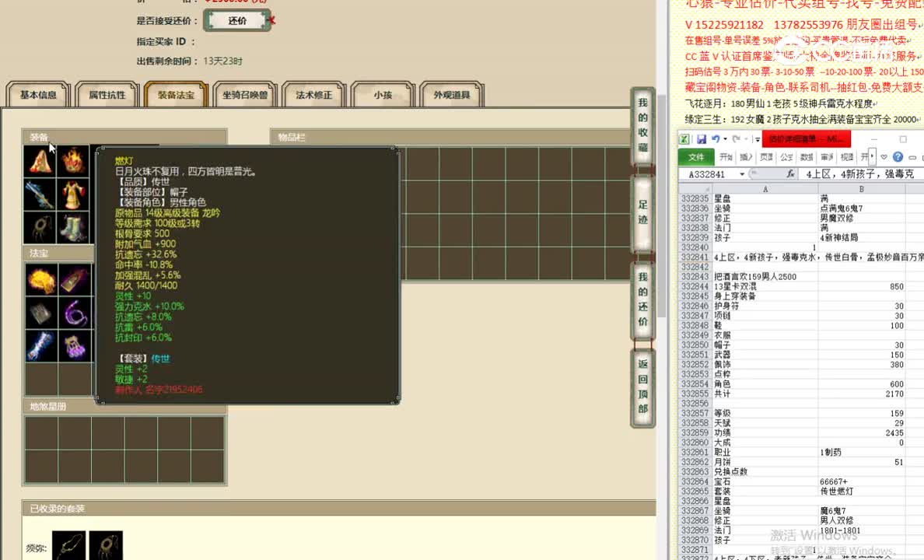
Task: Open customize quick access toolbar dropdown
Action: click(x=758, y=140)
